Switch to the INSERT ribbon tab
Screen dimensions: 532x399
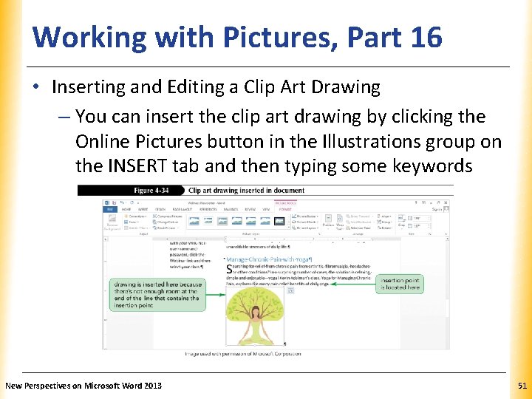coord(143,209)
